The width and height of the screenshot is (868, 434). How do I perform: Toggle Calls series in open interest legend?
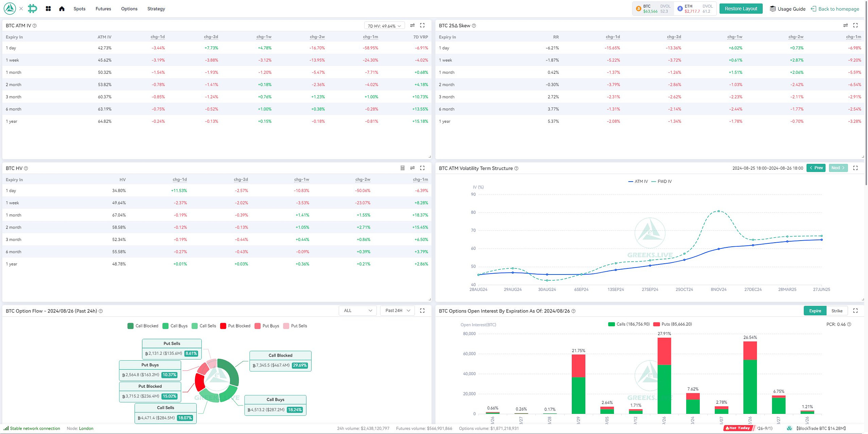click(x=629, y=324)
